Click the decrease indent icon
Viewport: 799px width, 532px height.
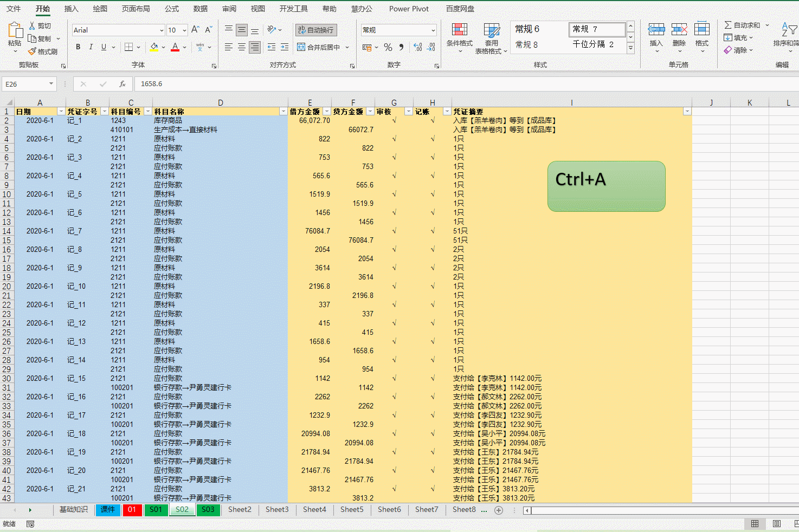pyautogui.click(x=272, y=47)
